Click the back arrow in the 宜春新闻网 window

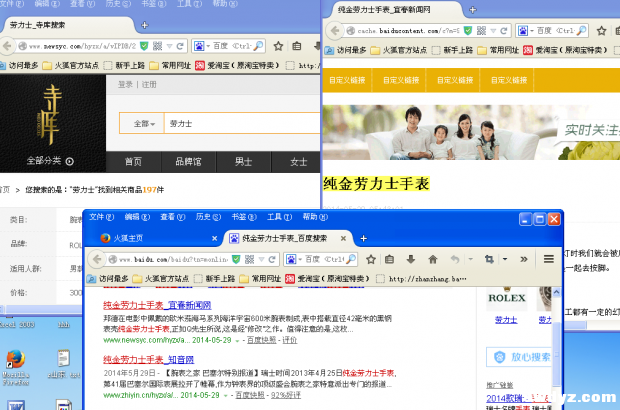[335, 30]
